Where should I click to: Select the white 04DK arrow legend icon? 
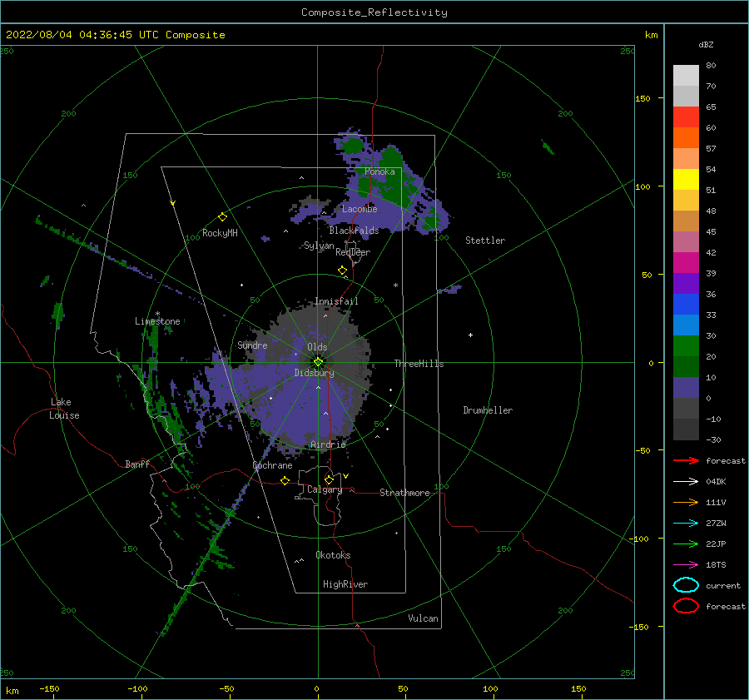[686, 481]
